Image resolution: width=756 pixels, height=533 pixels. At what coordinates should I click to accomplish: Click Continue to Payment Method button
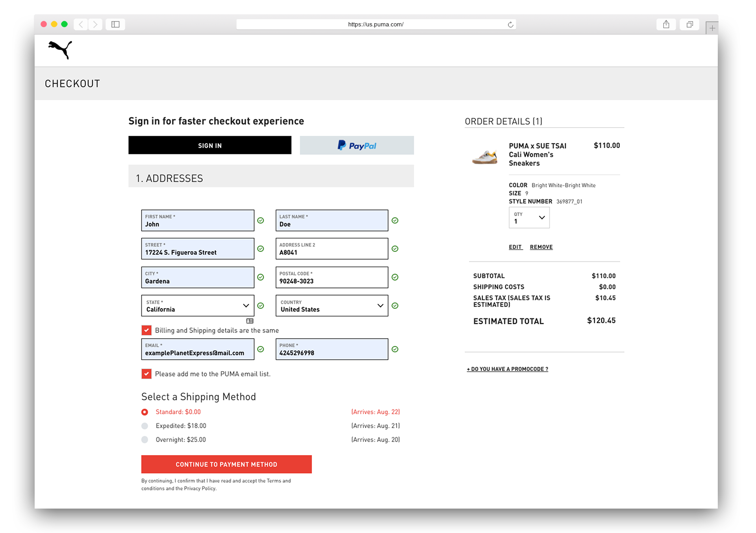(x=226, y=464)
